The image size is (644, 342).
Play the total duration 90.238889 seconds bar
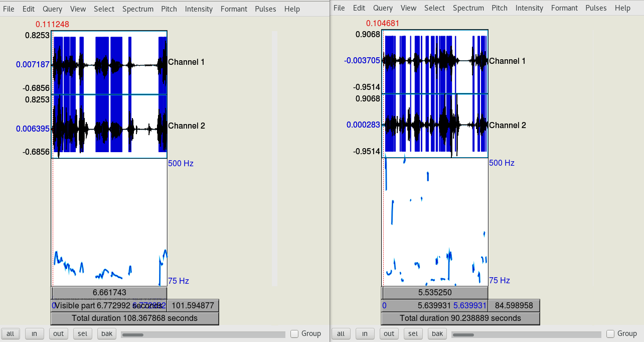tap(460, 318)
